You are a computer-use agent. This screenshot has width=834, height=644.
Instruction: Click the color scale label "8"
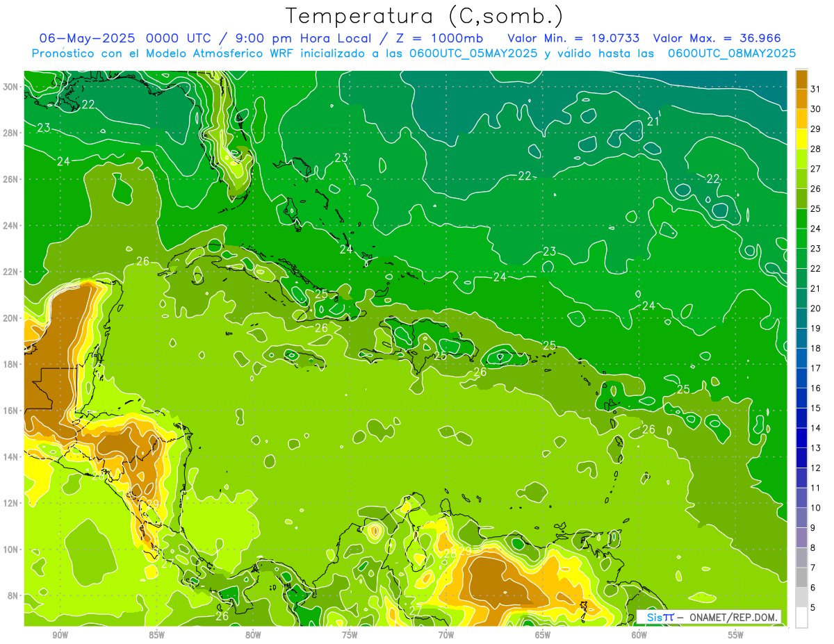click(813, 548)
